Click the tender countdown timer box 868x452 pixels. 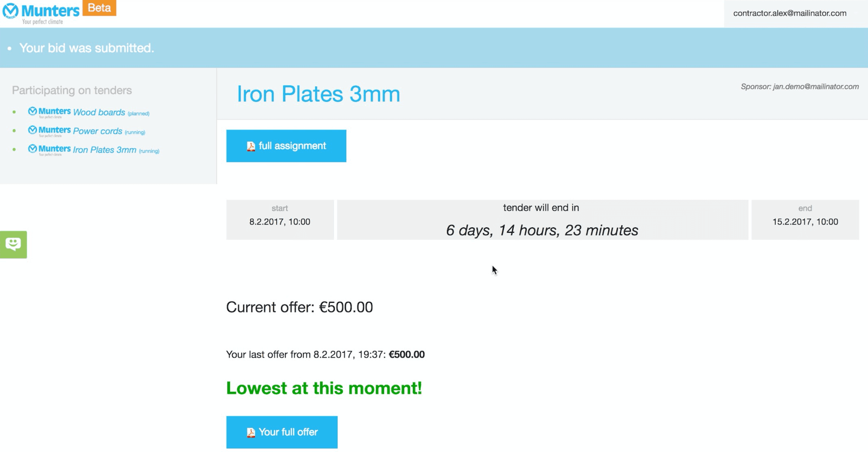tap(542, 220)
